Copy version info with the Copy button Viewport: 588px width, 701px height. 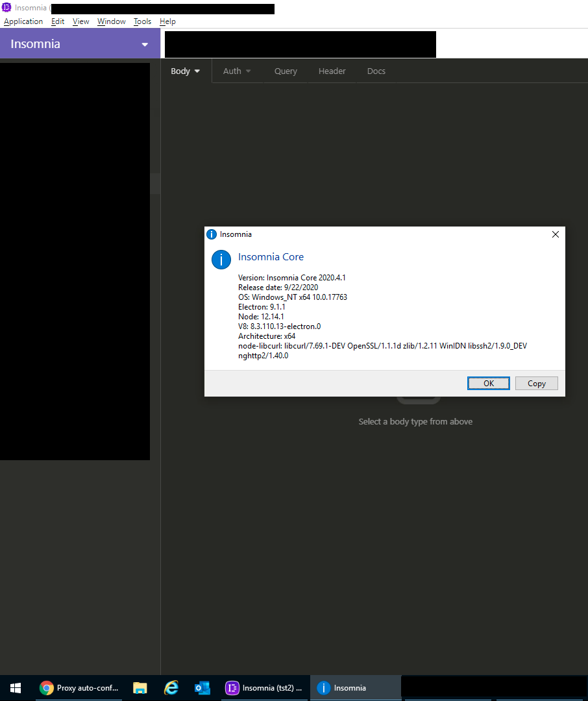click(536, 383)
